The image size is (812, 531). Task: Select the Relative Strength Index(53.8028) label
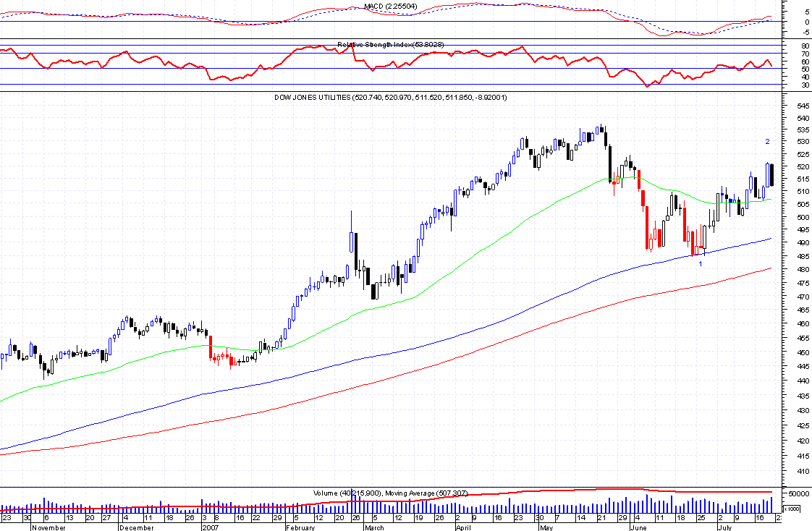point(391,45)
